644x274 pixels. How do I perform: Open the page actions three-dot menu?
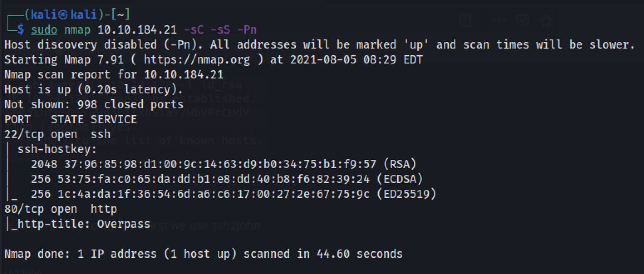[499, 20]
